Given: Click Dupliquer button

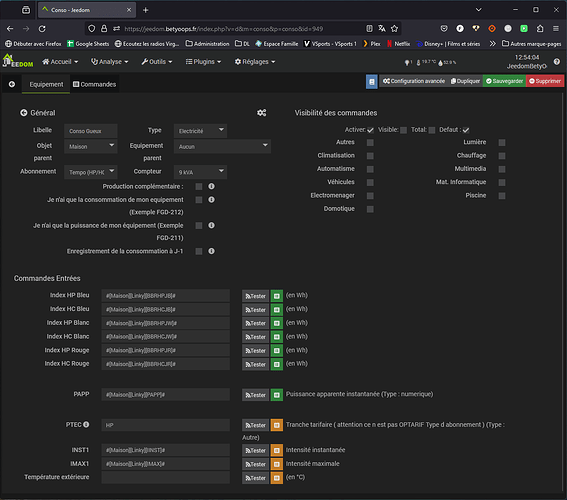Looking at the screenshot, I should (465, 81).
